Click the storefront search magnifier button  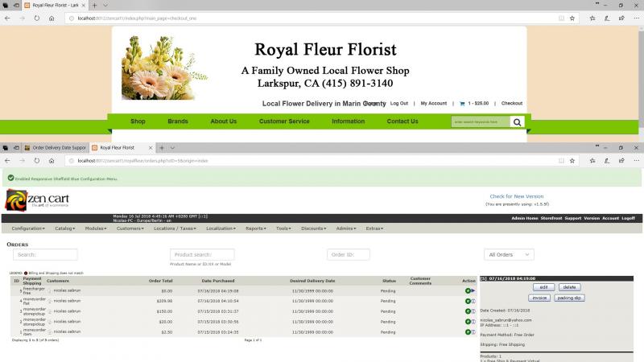click(517, 122)
